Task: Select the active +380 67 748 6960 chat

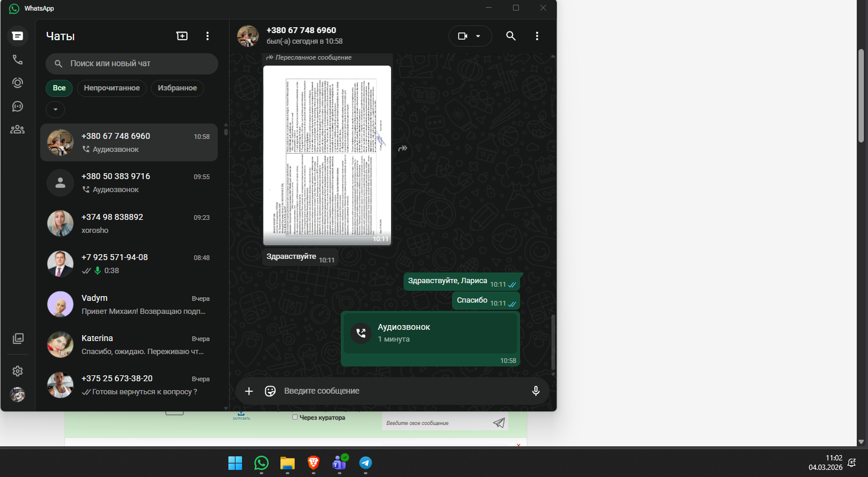Action: (x=129, y=142)
